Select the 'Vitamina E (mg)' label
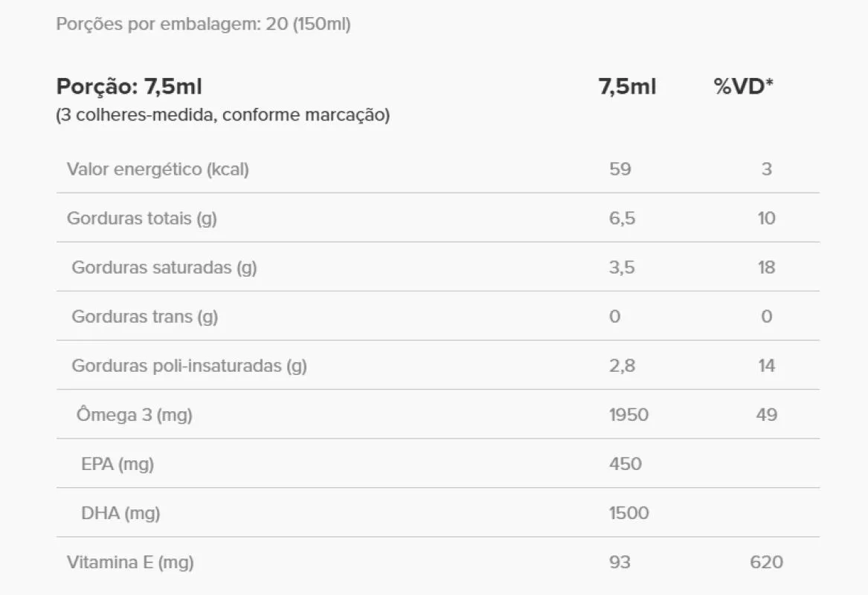Viewport: 868px width, 595px height. point(130,562)
